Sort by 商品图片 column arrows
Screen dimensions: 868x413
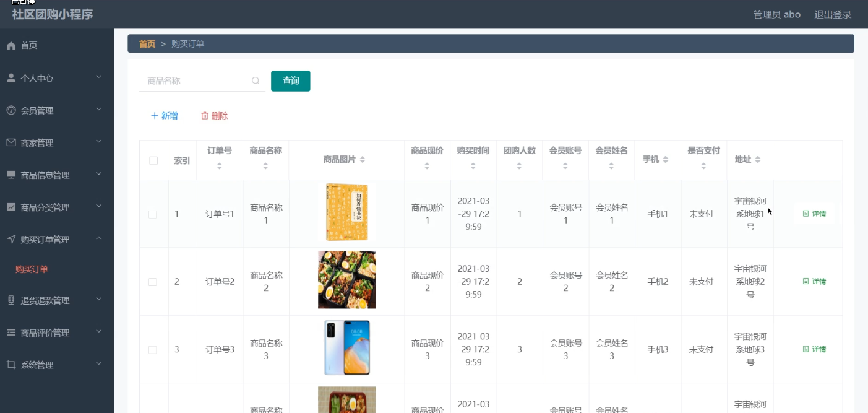pos(363,160)
